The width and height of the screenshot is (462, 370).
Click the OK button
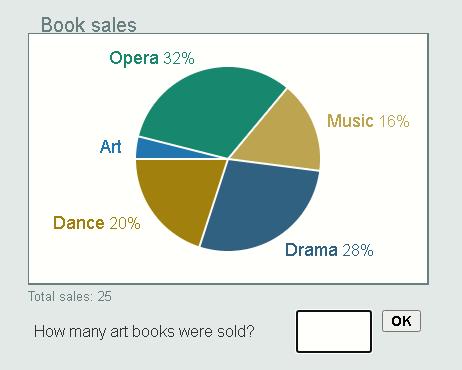[401, 321]
